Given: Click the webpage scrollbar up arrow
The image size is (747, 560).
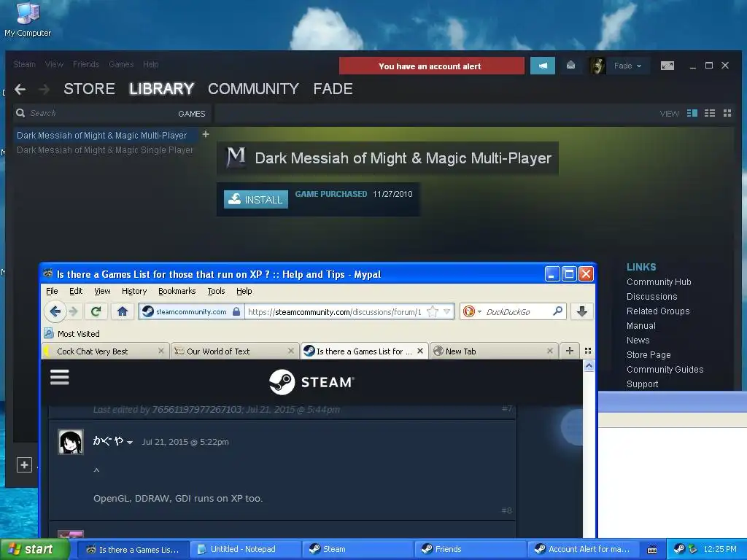Looking at the screenshot, I should click(x=589, y=366).
